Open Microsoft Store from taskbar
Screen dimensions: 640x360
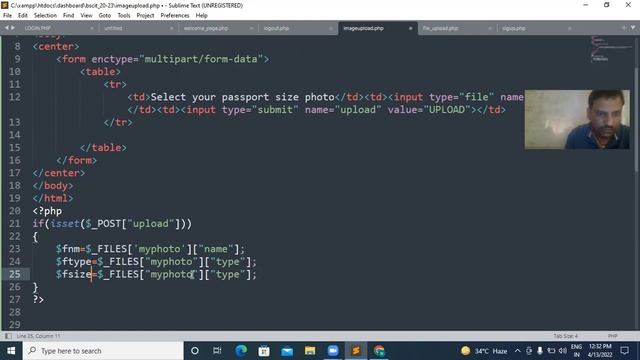tap(264, 351)
